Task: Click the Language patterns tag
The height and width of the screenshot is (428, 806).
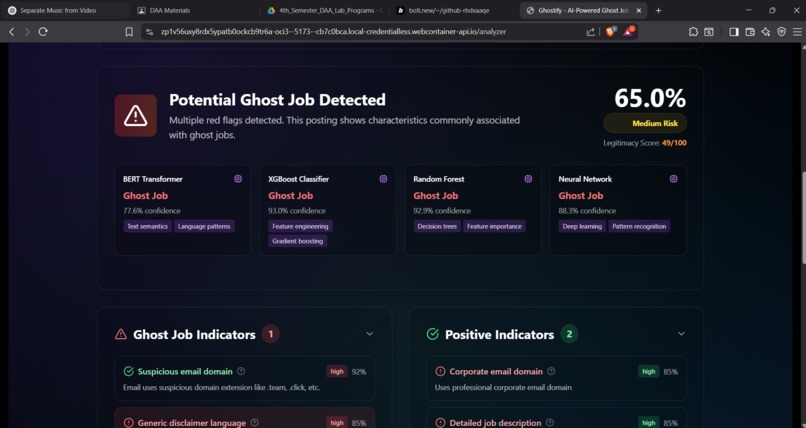Action: click(204, 226)
